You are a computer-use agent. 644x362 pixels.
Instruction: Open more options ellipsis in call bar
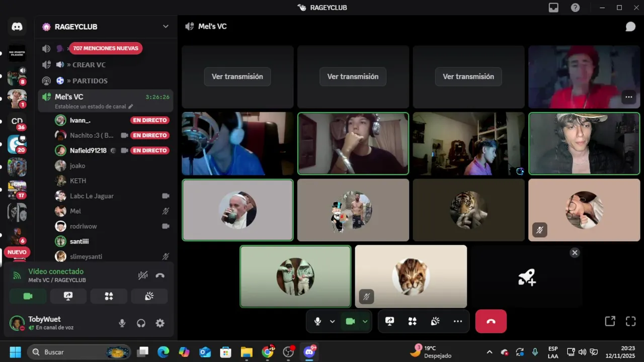tap(458, 321)
